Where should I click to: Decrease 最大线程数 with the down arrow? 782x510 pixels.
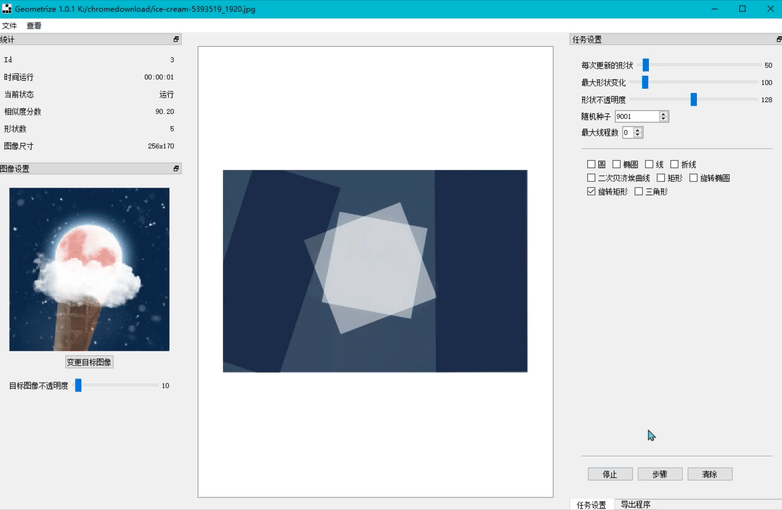pos(638,135)
